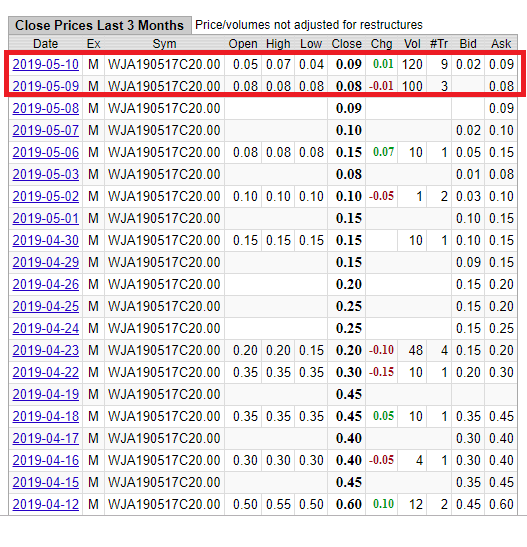Viewport: 527px width, 547px height.
Task: Click volume 120 in 2019-05-10 row
Action: pos(412,65)
